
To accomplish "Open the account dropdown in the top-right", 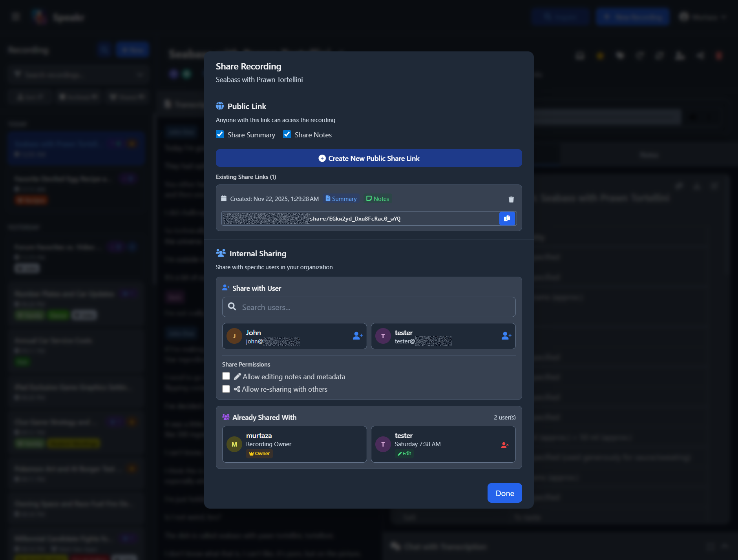I will (x=703, y=16).
